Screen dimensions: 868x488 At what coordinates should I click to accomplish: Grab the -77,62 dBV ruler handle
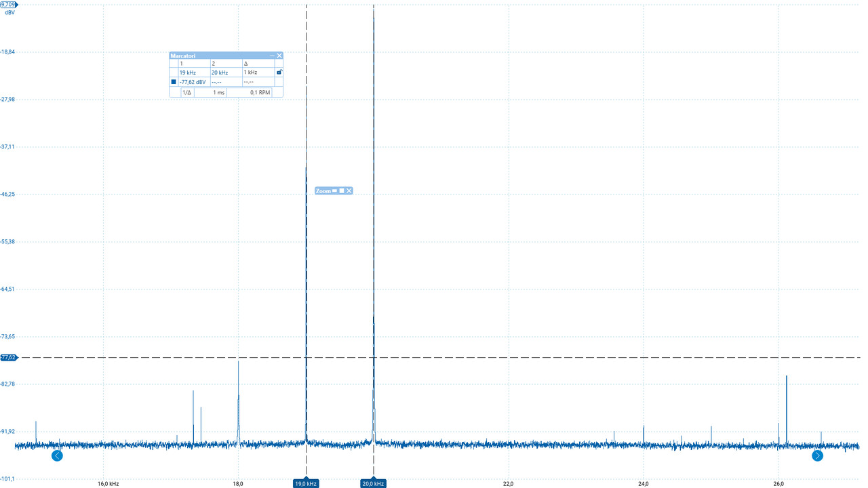(x=9, y=357)
